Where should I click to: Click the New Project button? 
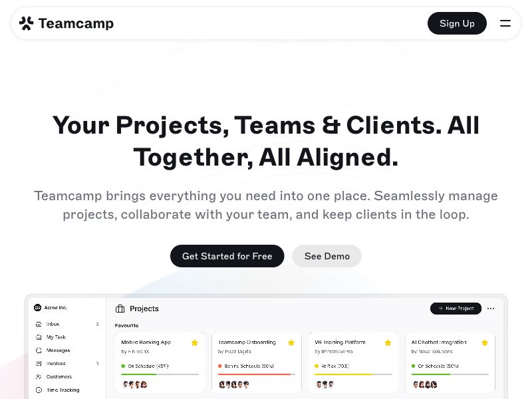pyautogui.click(x=456, y=309)
